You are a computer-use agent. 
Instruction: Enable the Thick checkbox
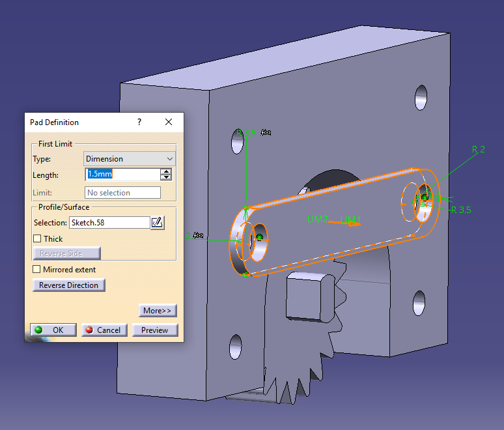37,238
